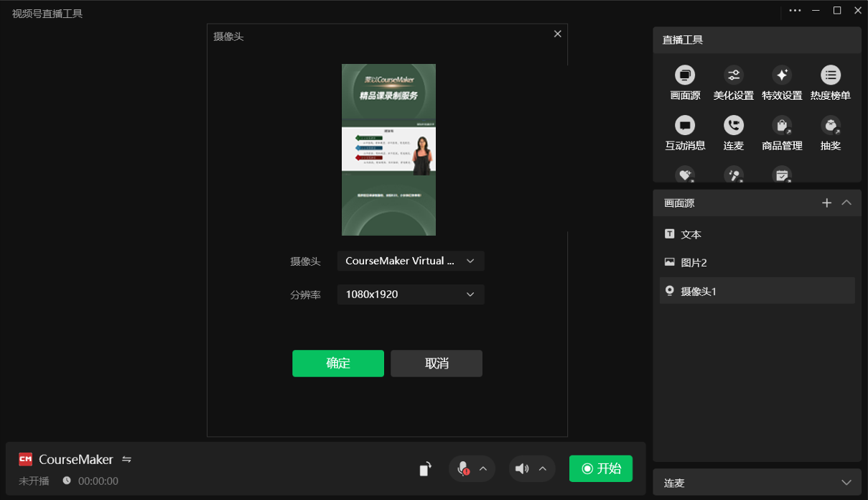Open the 分辨率 resolution dropdown

tap(411, 295)
